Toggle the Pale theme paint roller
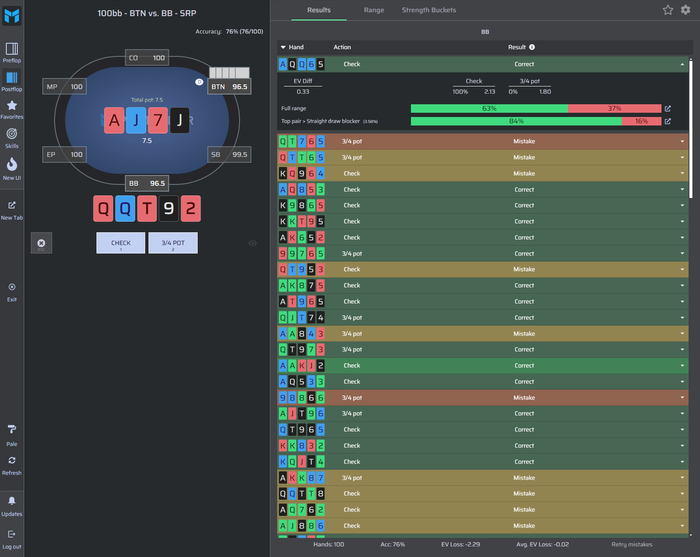Image resolution: width=700 pixels, height=557 pixels. (12, 435)
